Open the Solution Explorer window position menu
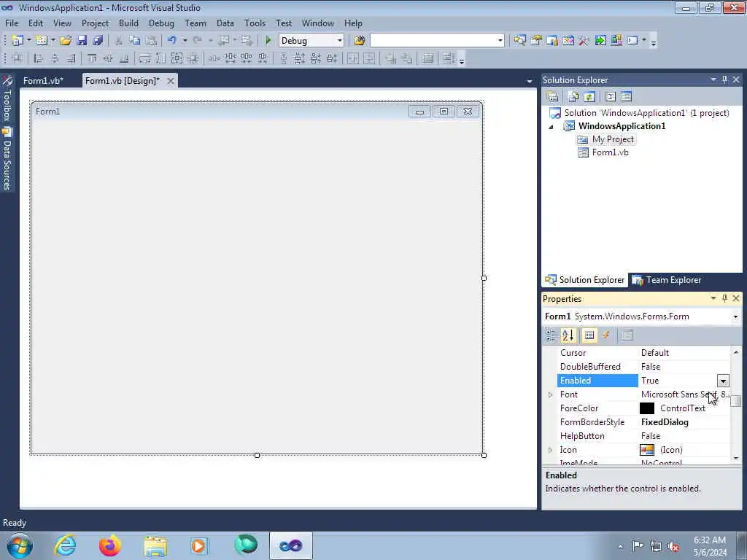Viewport: 747px width, 560px height. coord(713,79)
